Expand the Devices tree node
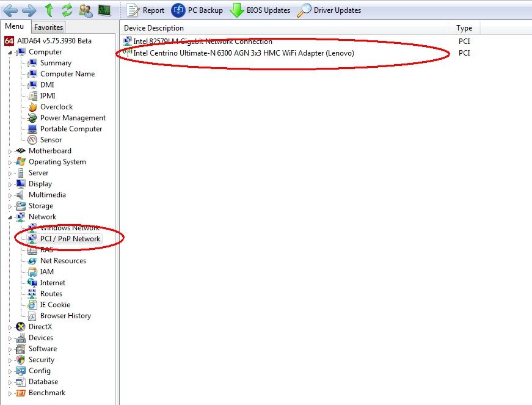The image size is (532, 405). click(x=10, y=338)
